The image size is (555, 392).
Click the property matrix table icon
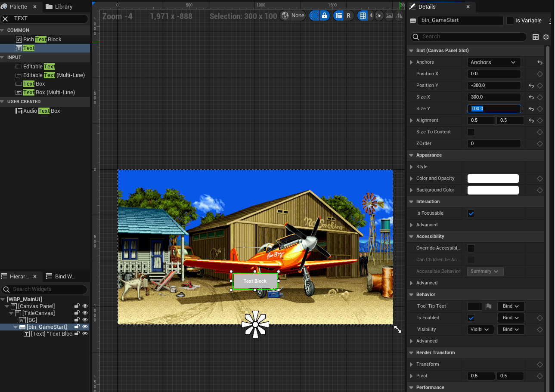[x=536, y=37]
